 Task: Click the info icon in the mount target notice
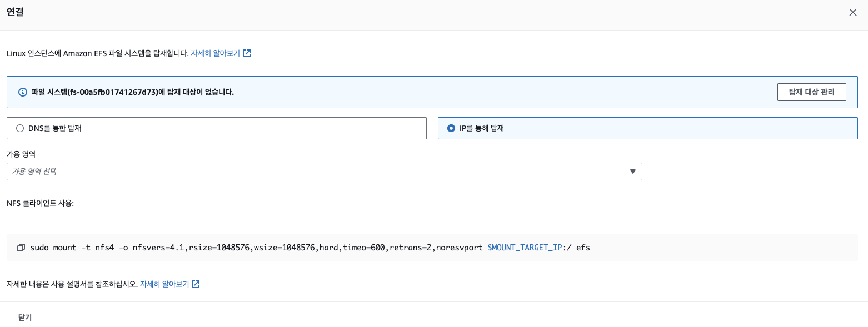[23, 92]
